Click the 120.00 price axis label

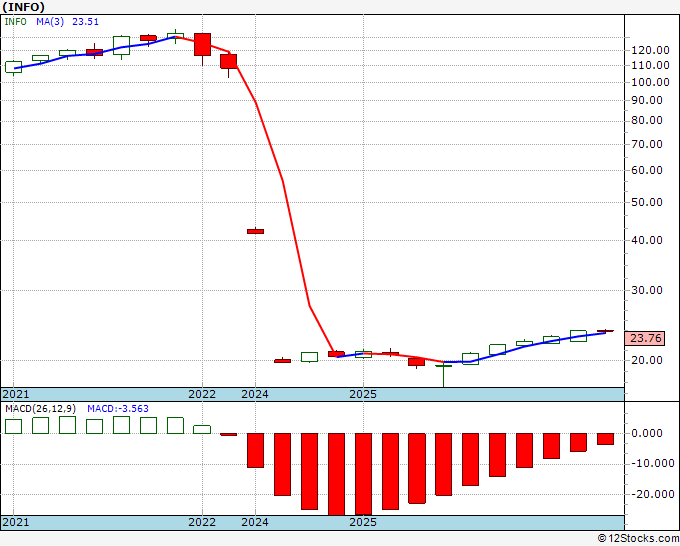[650, 50]
